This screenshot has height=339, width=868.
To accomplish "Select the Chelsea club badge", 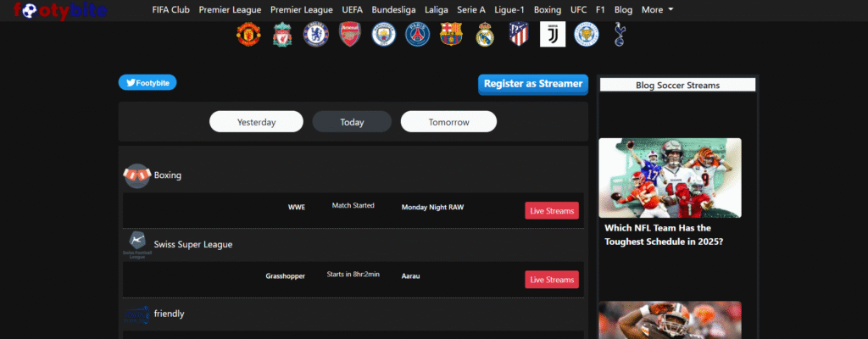I will pos(316,35).
